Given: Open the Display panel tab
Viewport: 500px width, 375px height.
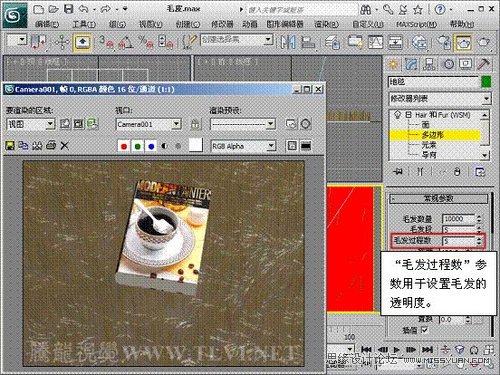Looking at the screenshot, I should coord(466,64).
